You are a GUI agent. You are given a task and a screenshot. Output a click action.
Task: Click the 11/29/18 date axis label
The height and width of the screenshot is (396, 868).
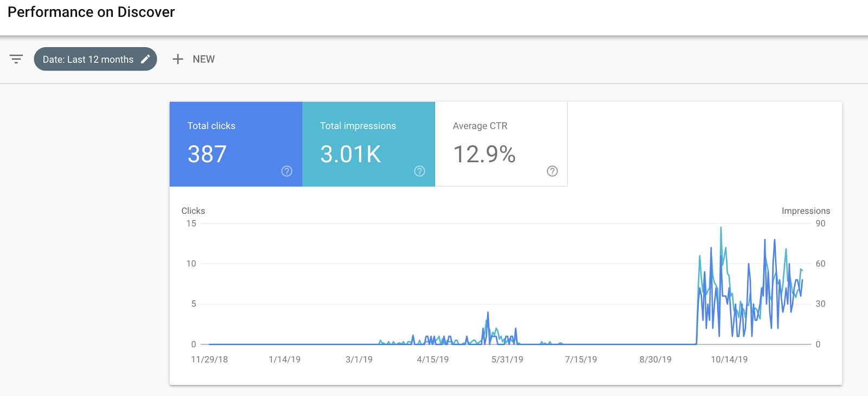(209, 360)
